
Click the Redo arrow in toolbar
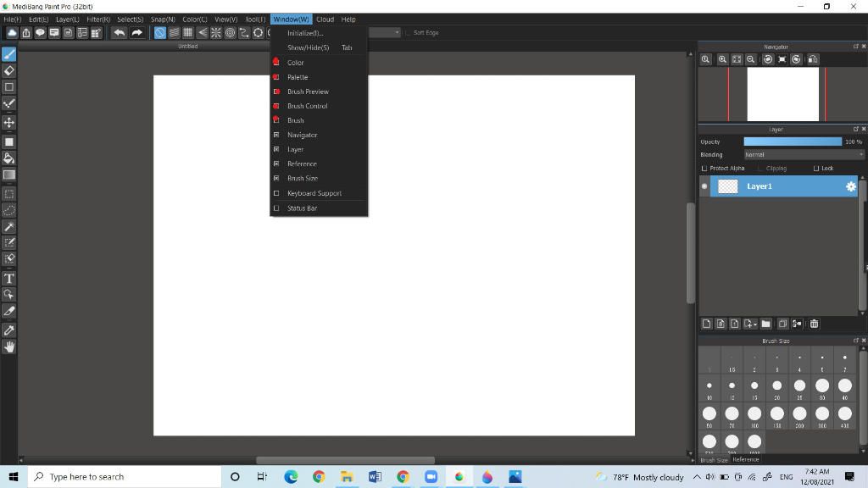tap(136, 33)
